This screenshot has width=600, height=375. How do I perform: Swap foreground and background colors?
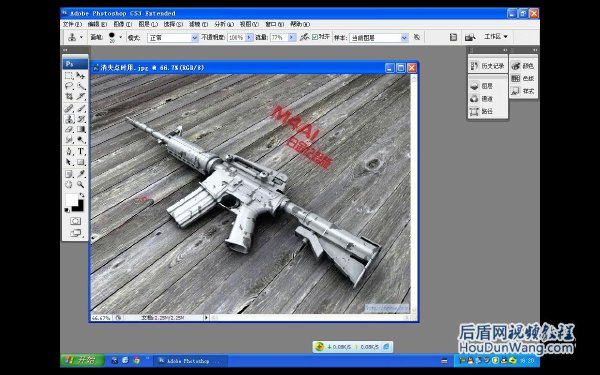(x=82, y=195)
